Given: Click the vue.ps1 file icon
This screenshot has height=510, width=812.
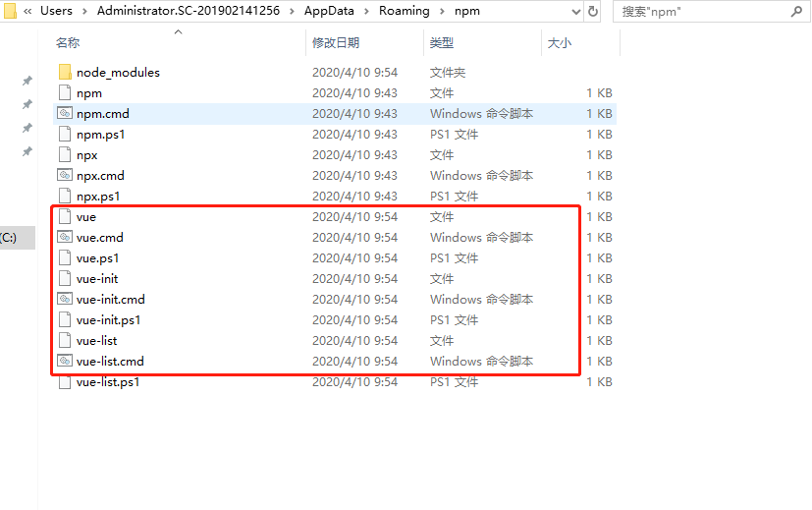Looking at the screenshot, I should click(65, 257).
